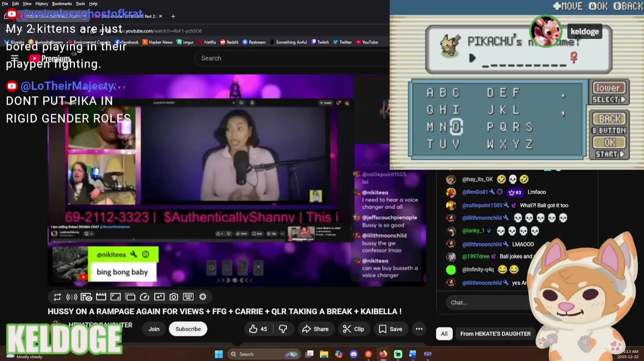Open new browser tab with plus

coord(173,16)
